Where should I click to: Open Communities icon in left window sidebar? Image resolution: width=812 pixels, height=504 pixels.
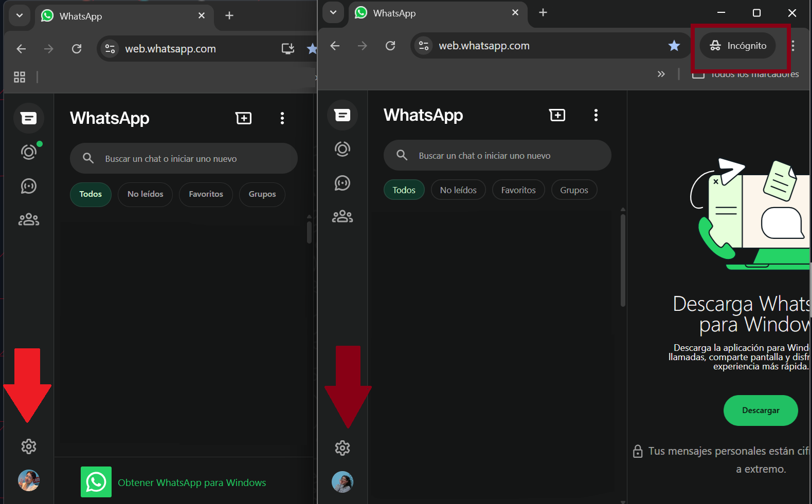pyautogui.click(x=29, y=220)
